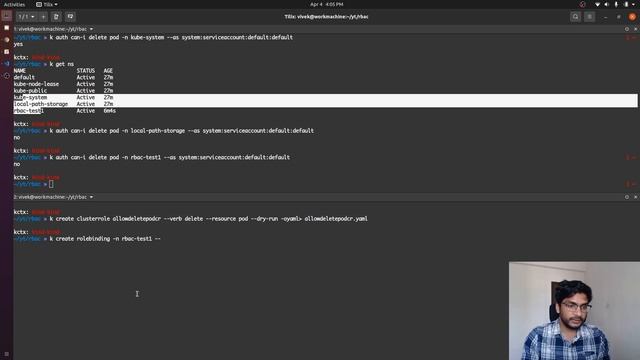Screen dimensions: 640x360
Task: Expand the system menu arrow
Action: [634, 4]
